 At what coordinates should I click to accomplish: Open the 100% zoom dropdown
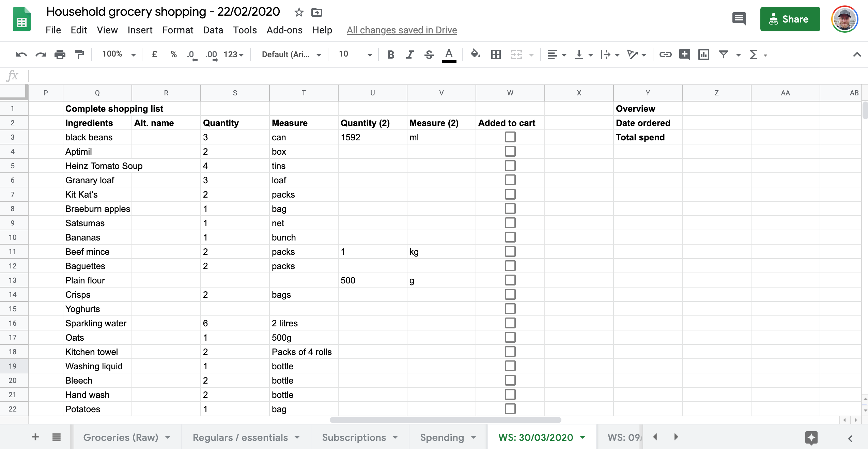click(119, 54)
